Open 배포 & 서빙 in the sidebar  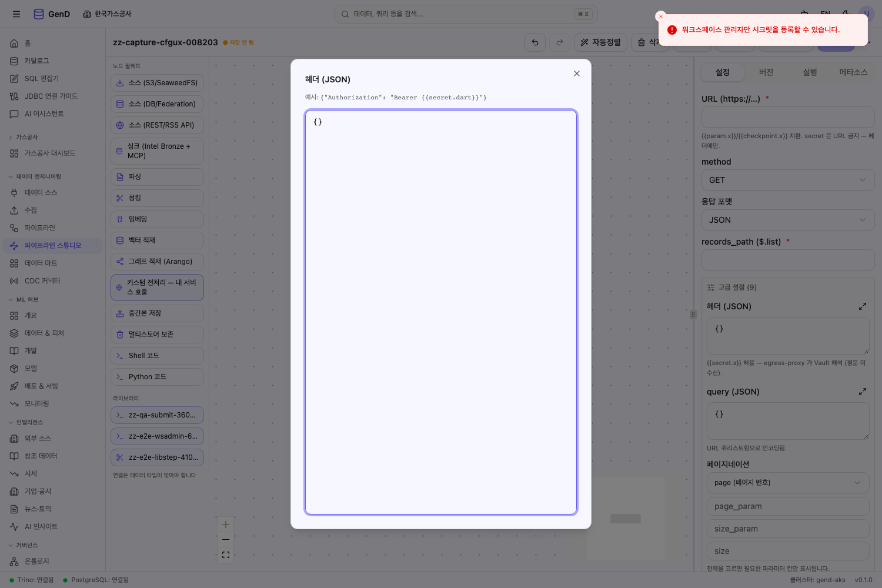[53, 386]
